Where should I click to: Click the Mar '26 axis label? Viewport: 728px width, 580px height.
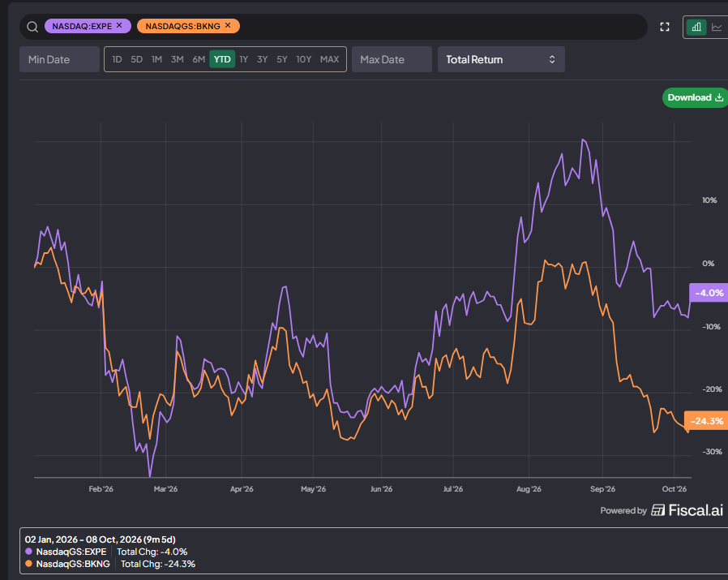click(165, 489)
